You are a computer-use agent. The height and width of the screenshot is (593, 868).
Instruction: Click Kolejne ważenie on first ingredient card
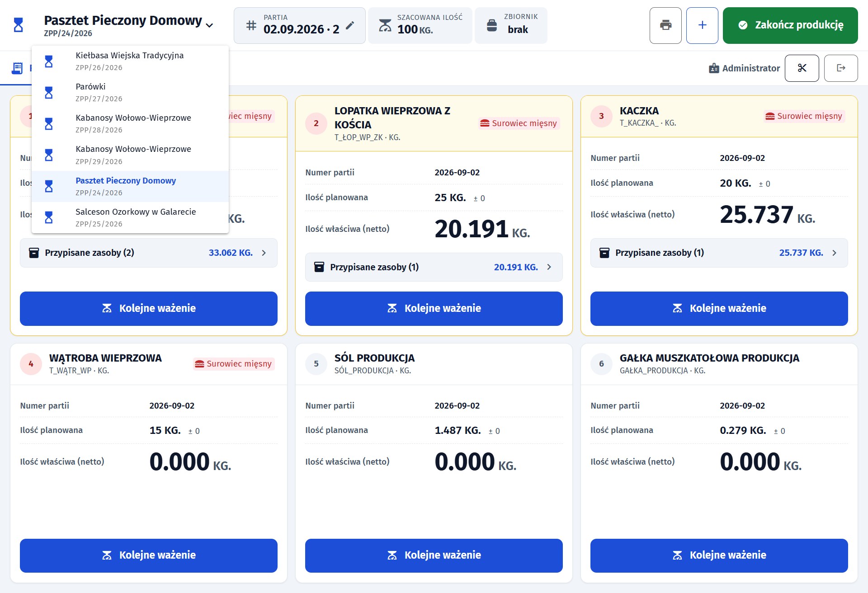(149, 309)
